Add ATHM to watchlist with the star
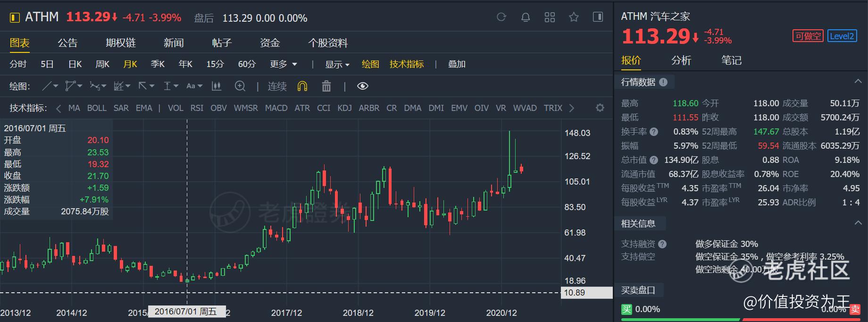This screenshot has height=322, width=868. pyautogui.click(x=574, y=17)
